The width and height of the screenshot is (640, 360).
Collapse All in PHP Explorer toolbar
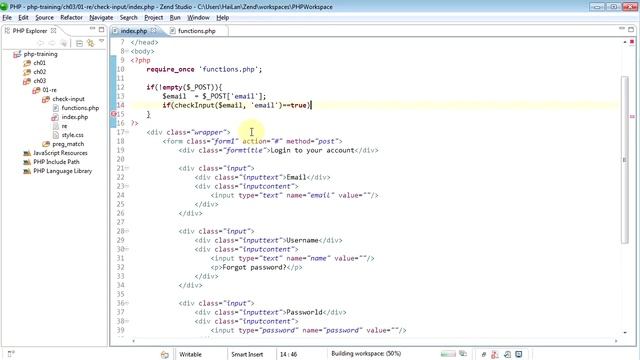coord(79,43)
